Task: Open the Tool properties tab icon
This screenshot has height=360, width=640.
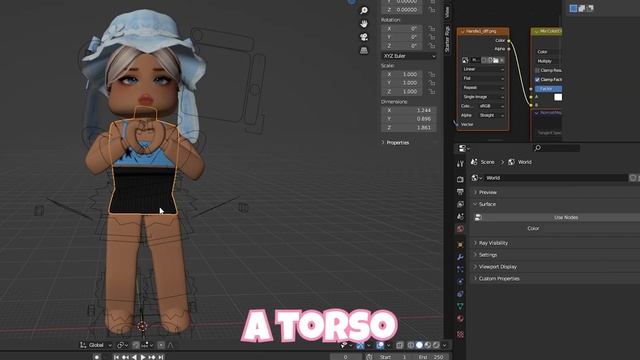Action: pos(460,164)
